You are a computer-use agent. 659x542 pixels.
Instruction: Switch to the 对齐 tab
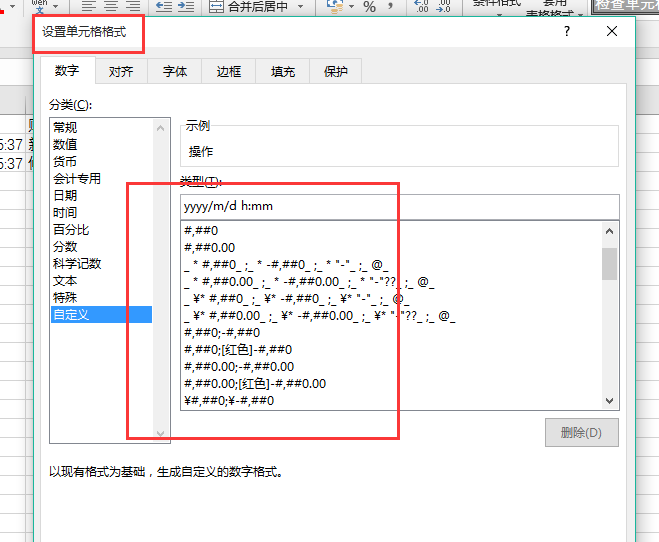pyautogui.click(x=121, y=71)
